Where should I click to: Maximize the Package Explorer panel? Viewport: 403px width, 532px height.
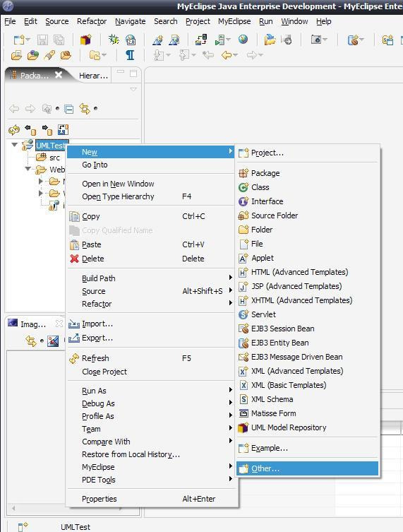coord(133,73)
